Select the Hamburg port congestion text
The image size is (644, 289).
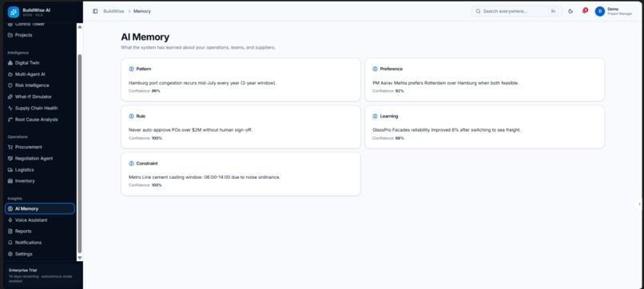click(x=202, y=83)
